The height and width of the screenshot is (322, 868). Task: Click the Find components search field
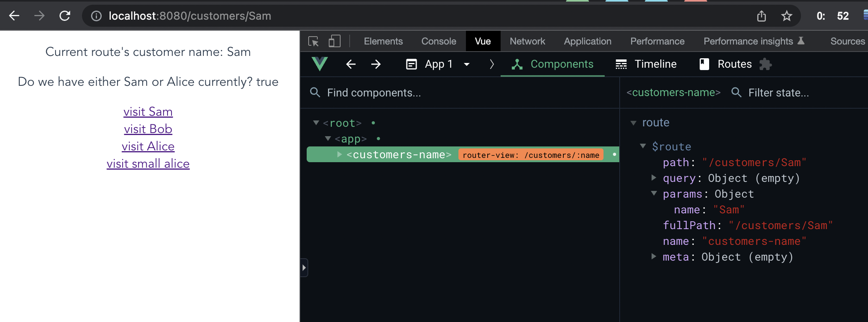(x=460, y=93)
